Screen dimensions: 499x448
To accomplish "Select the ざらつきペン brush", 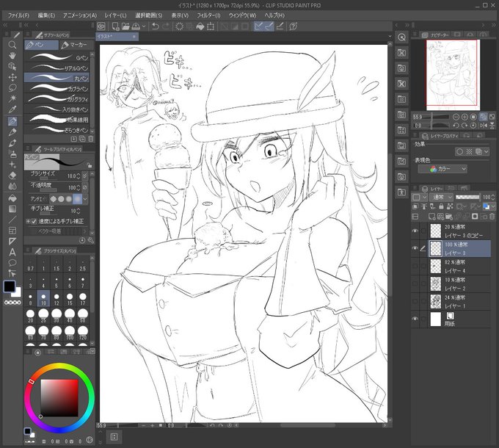I will [x=57, y=130].
